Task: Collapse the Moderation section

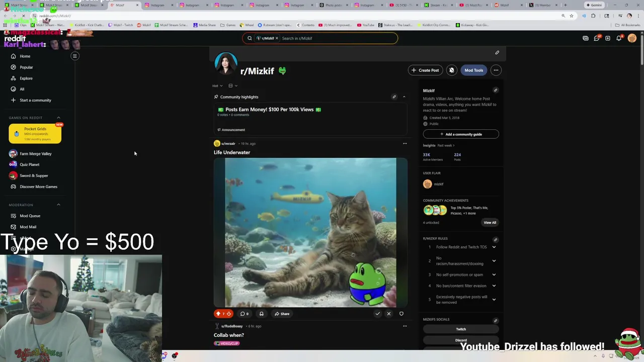Action: [x=58, y=205]
